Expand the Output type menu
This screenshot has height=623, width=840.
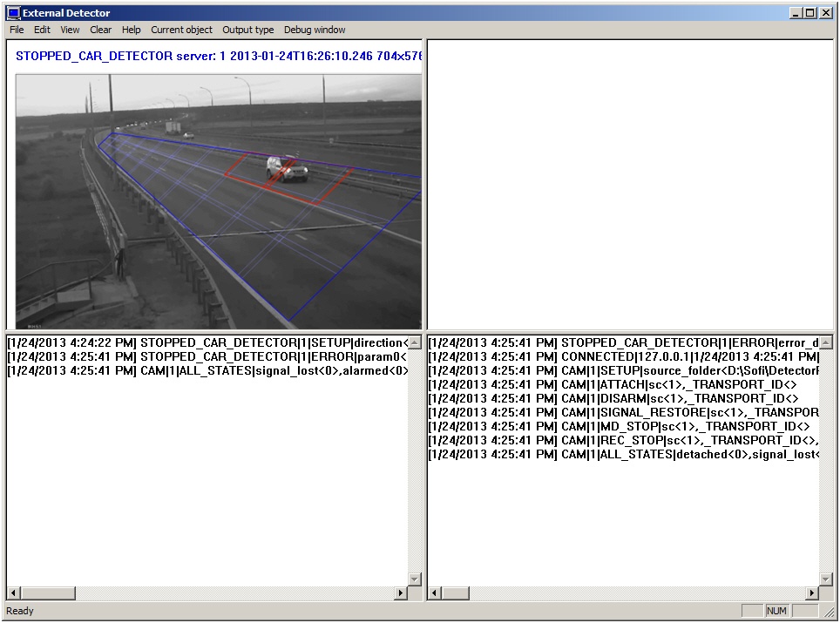[247, 30]
